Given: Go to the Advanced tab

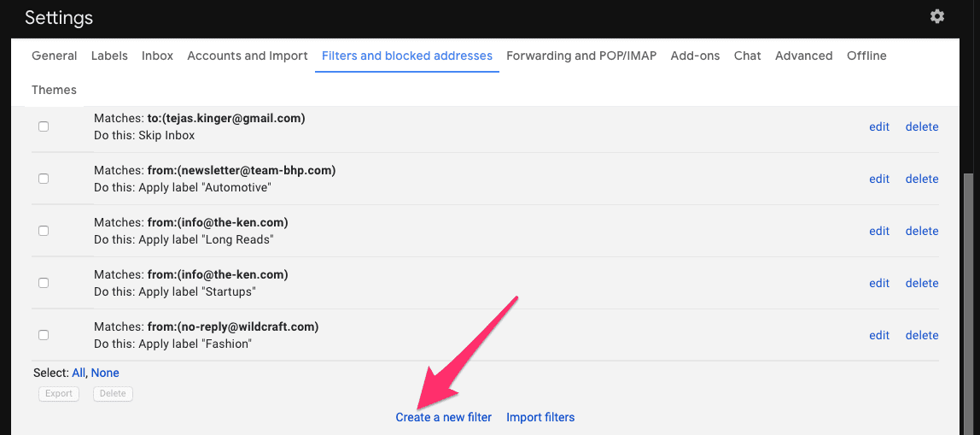Looking at the screenshot, I should 804,56.
